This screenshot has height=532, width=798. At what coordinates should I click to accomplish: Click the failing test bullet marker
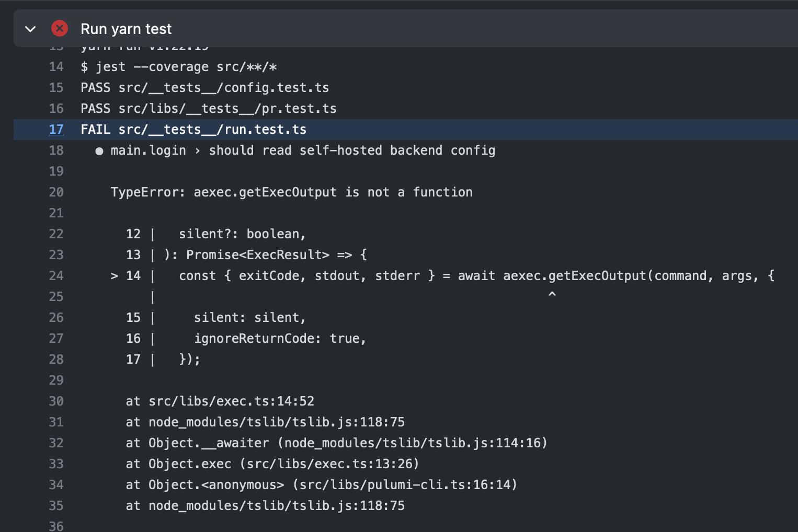tap(99, 151)
